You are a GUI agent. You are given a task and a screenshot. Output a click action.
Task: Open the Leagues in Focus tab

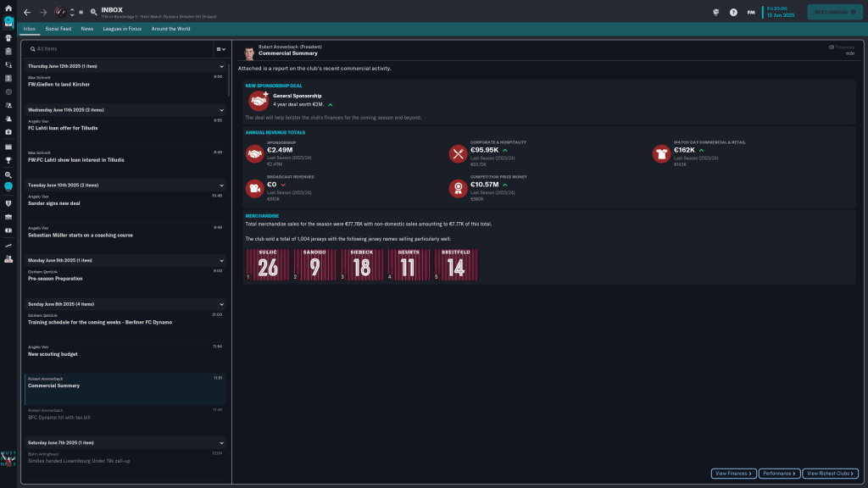click(x=122, y=29)
